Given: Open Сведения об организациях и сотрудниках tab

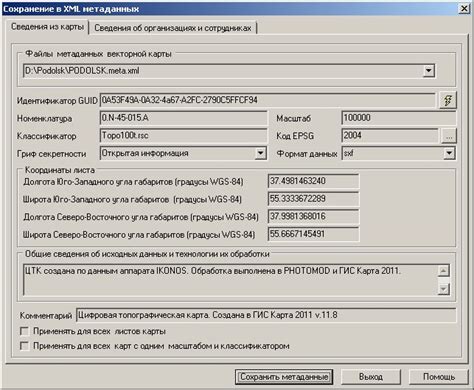Looking at the screenshot, I should (x=173, y=28).
